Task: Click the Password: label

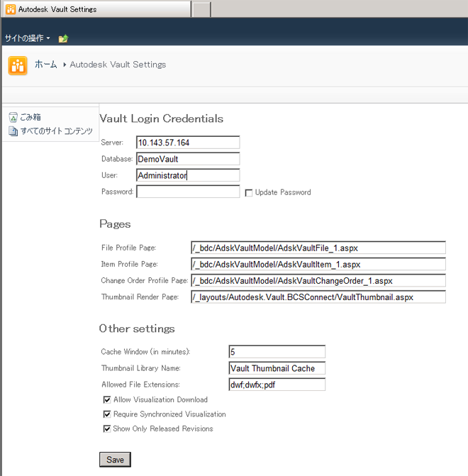Action: [118, 192]
